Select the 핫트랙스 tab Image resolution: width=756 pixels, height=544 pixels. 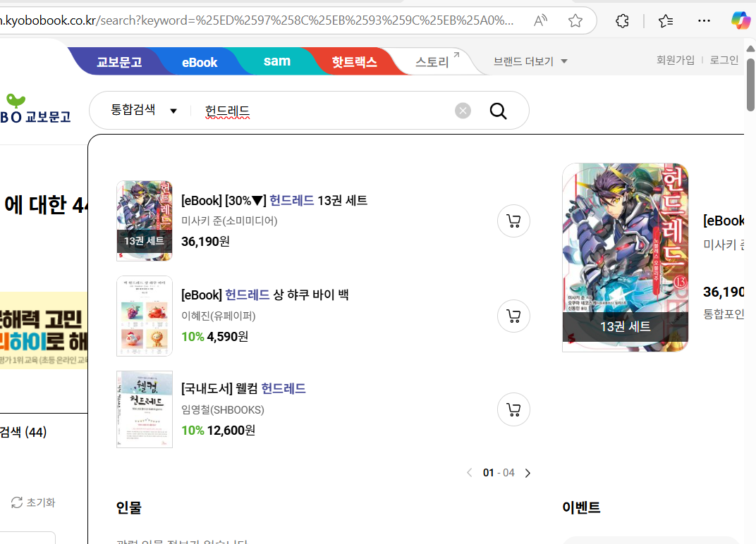[354, 62]
